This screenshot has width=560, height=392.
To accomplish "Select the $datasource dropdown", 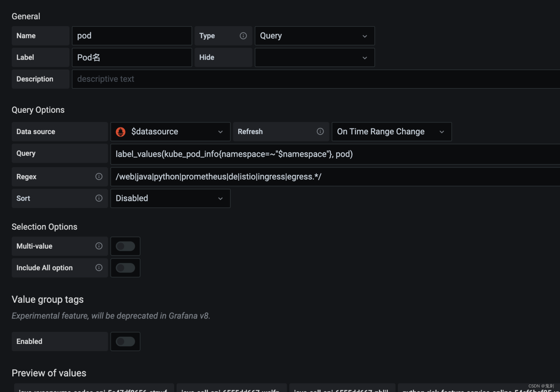I will coord(170,131).
